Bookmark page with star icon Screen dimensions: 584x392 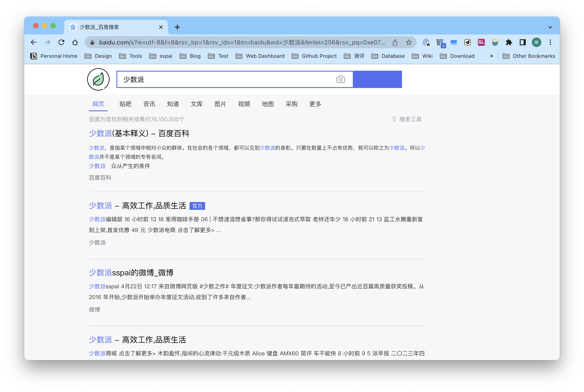(408, 42)
